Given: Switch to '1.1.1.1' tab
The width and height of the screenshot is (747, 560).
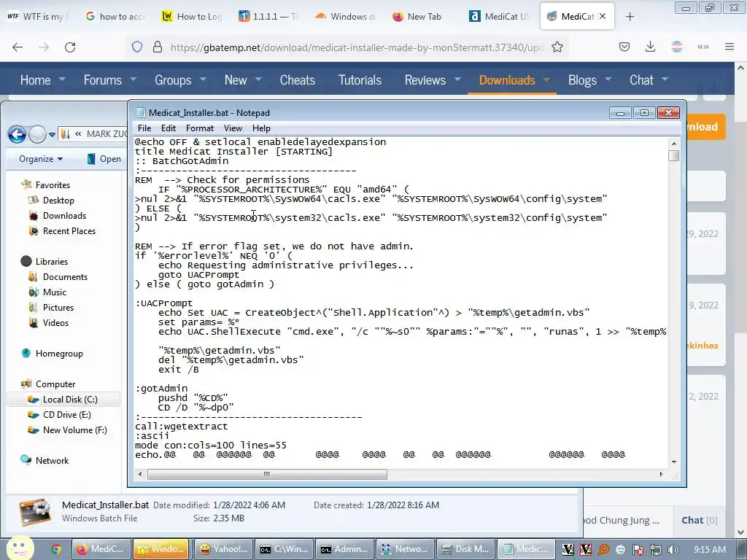Looking at the screenshot, I should point(269,16).
